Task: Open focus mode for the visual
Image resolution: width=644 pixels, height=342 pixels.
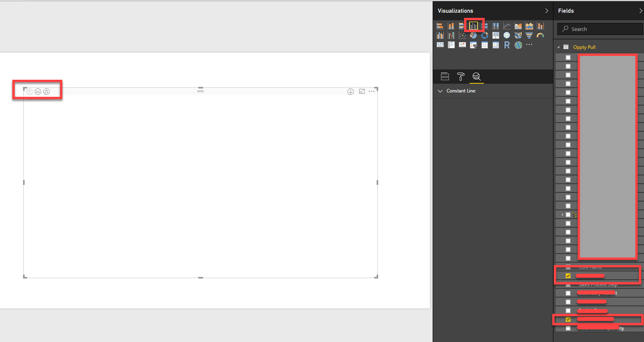Action: (362, 91)
